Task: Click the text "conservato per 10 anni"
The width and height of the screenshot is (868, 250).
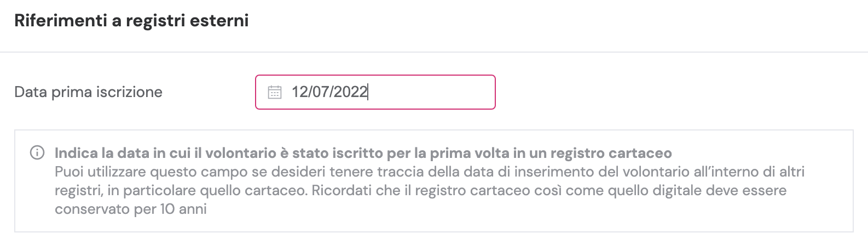Action: click(x=130, y=209)
